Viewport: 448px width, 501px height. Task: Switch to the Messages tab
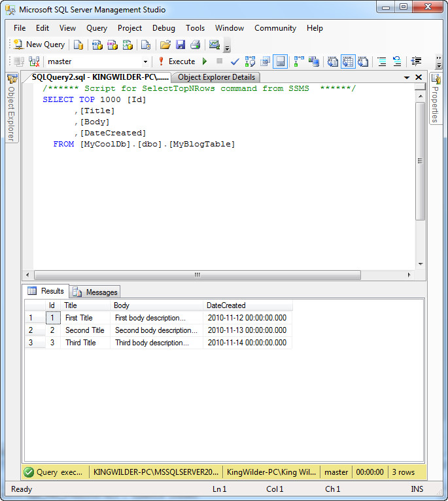pyautogui.click(x=95, y=292)
